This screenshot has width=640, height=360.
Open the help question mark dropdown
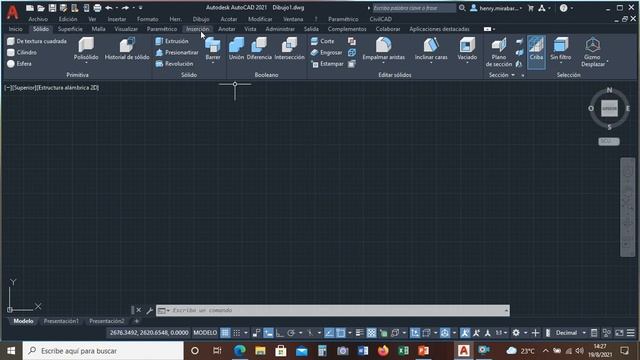pyautogui.click(x=567, y=8)
